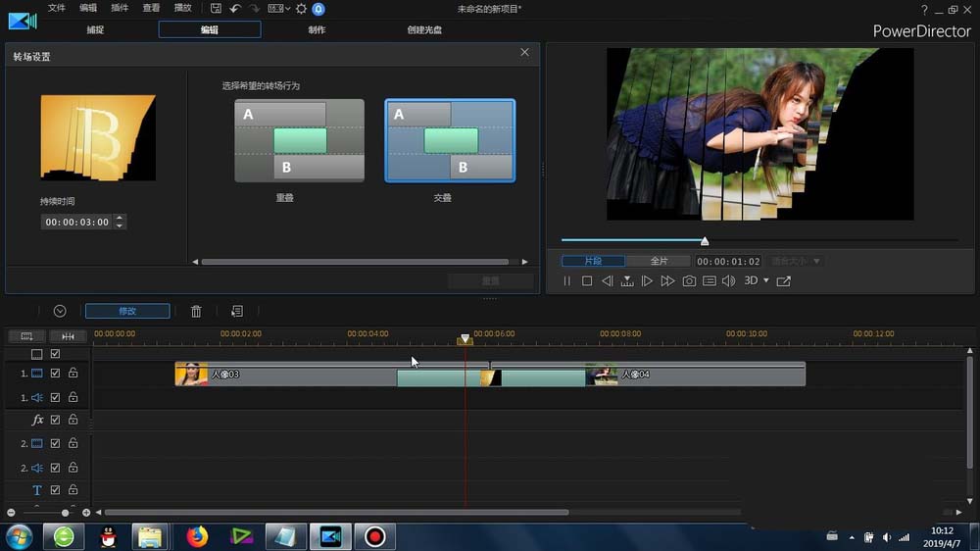This screenshot has width=980, height=551.
Task: Click the timeline zoom slider handle
Action: tap(66, 513)
